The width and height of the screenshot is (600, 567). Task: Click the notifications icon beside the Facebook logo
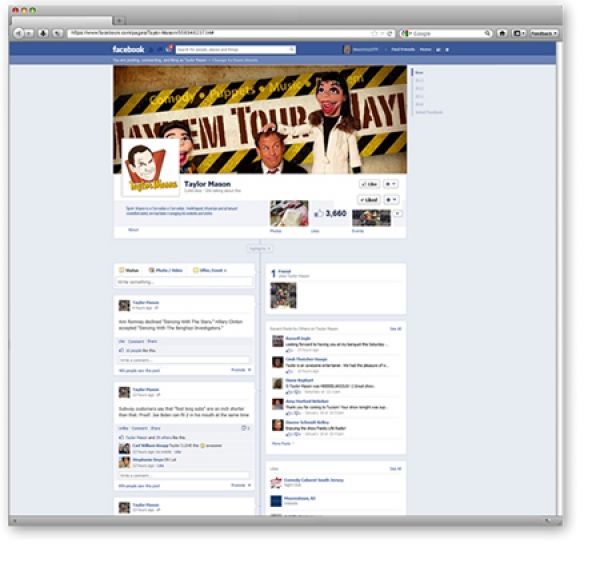point(167,48)
